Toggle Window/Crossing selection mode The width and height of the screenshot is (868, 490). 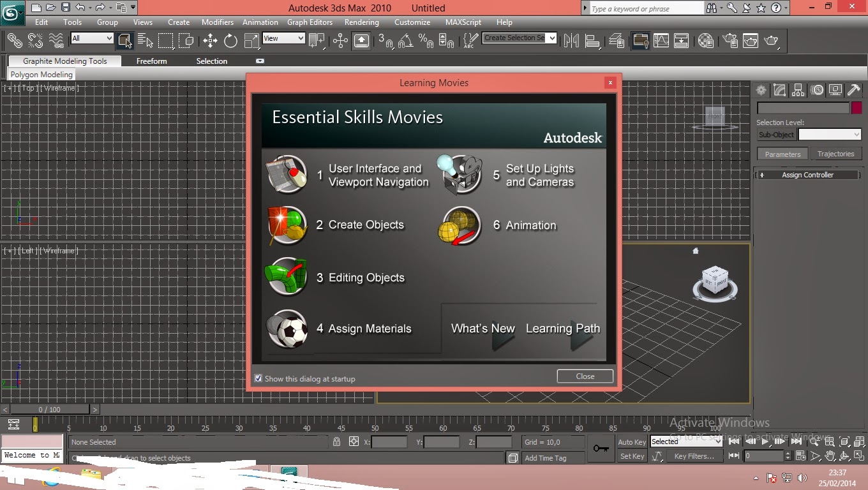tap(186, 40)
